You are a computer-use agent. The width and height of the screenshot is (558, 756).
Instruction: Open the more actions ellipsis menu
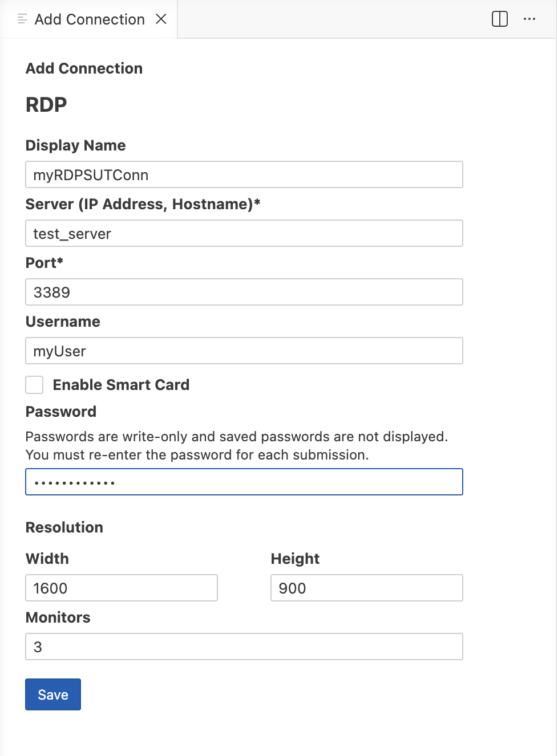[530, 19]
